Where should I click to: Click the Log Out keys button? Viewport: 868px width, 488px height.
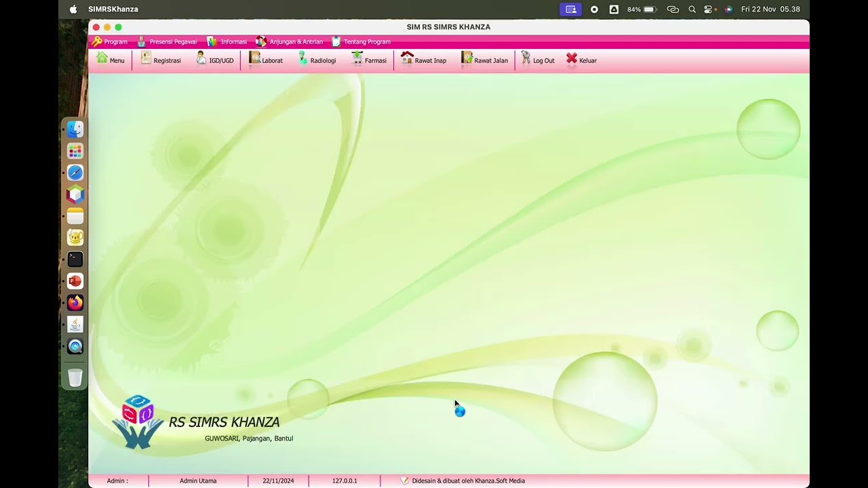click(x=538, y=60)
